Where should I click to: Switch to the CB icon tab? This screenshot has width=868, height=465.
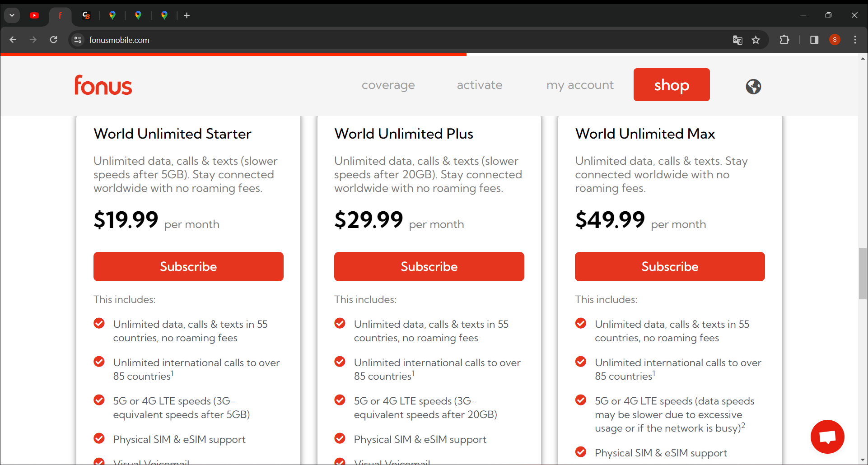86,15
